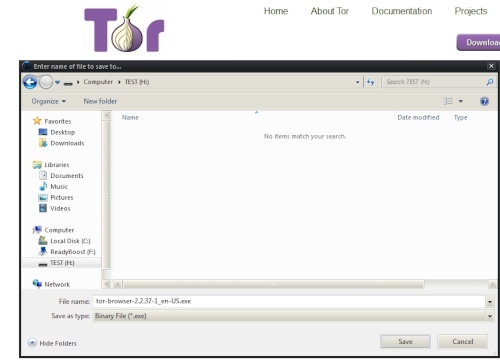The height and width of the screenshot is (360, 500).
Task: Open the Home link on Tor website
Action: 276,11
